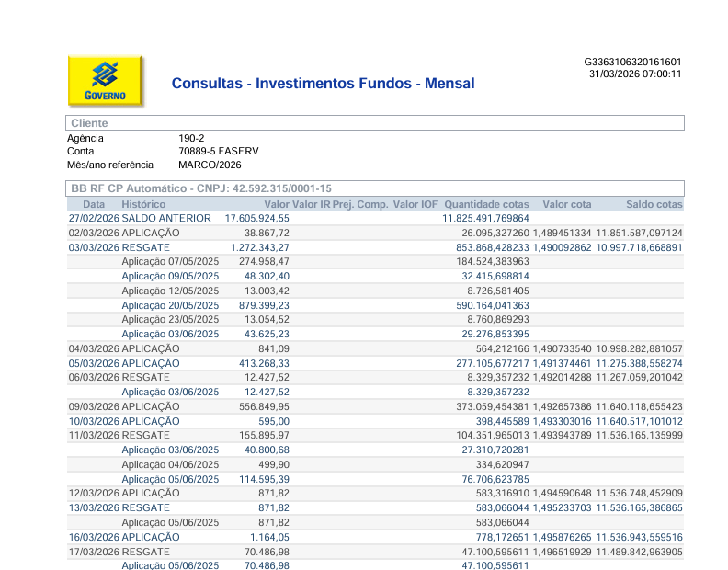Screen dimensions: 728x570
Task: Click reference month MARCO/2026
Action: [x=210, y=165]
